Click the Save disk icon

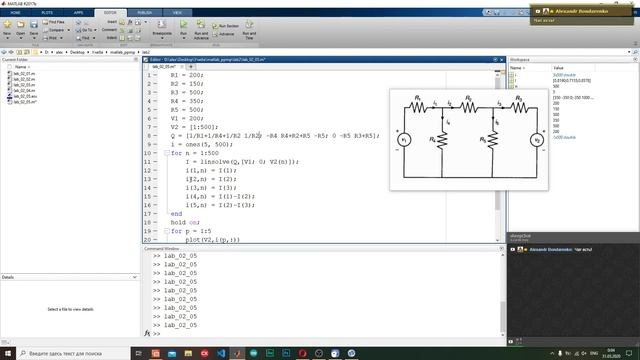(34, 25)
